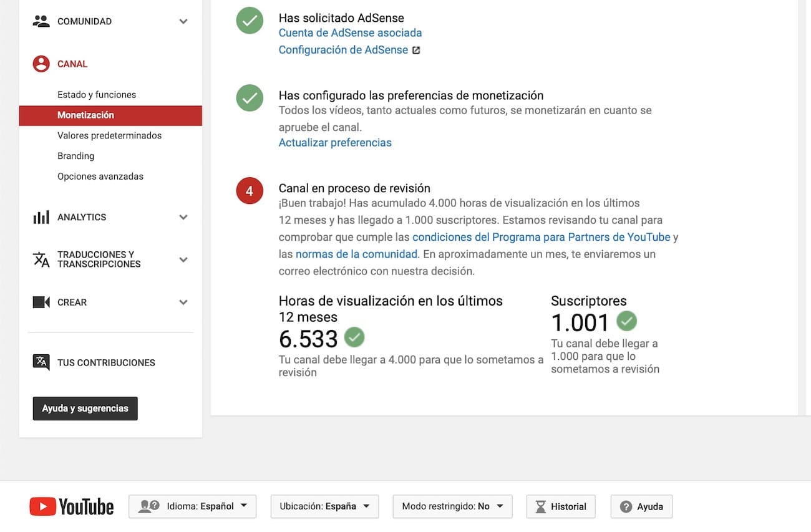The image size is (811, 532).
Task: Click the red step 4 circle icon
Action: (x=250, y=191)
